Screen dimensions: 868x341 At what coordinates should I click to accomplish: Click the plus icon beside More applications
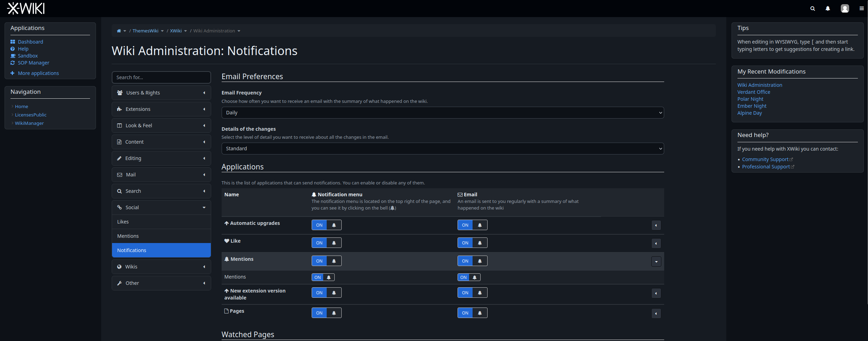click(x=13, y=73)
